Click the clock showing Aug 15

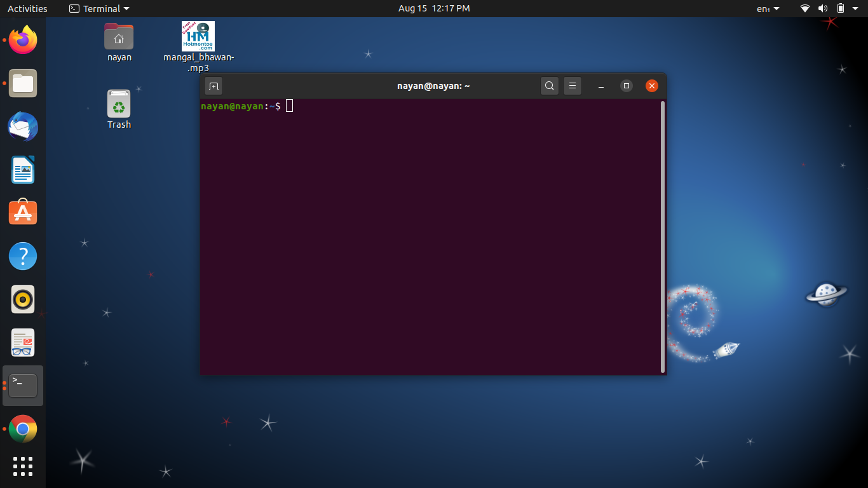click(x=434, y=8)
